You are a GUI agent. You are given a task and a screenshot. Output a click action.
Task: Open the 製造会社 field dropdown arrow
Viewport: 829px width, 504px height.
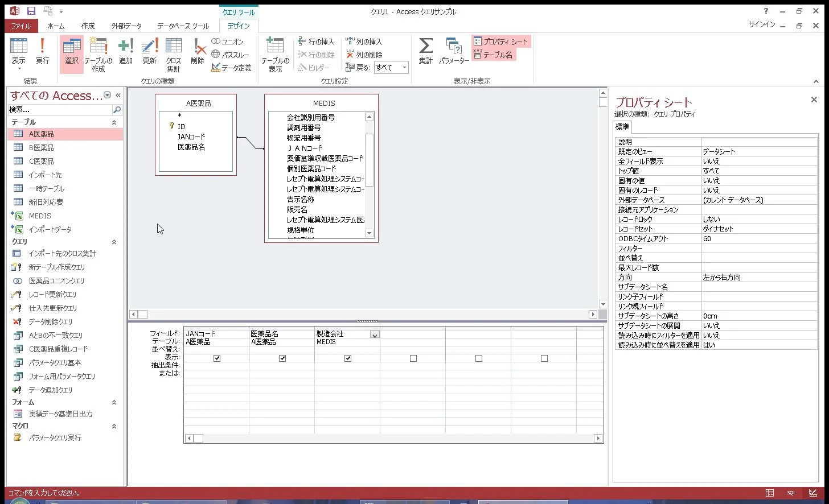(375, 334)
